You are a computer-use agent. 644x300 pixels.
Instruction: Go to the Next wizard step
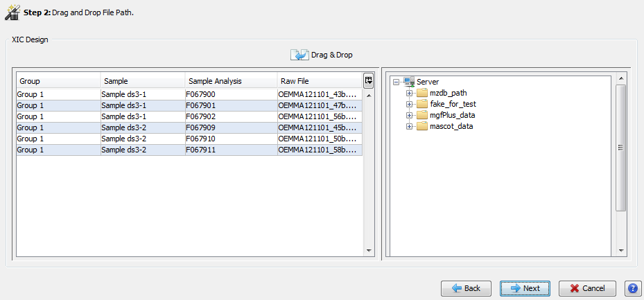coord(525,288)
